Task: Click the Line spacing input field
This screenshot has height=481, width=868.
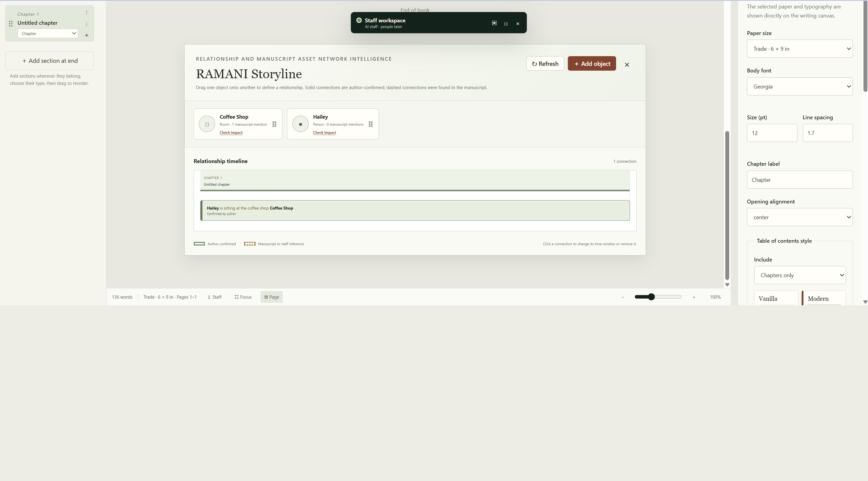Action: (828, 133)
